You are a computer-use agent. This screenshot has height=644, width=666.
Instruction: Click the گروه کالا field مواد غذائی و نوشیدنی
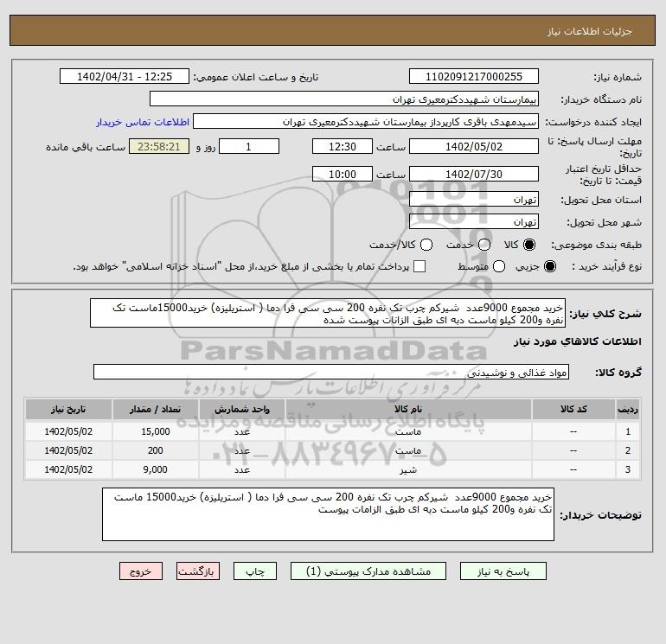tap(331, 372)
